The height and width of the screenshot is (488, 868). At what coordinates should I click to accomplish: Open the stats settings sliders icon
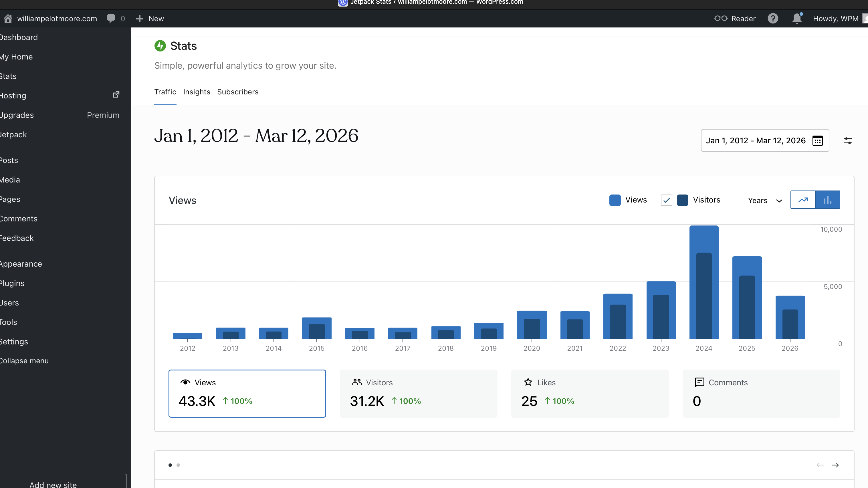[848, 140]
